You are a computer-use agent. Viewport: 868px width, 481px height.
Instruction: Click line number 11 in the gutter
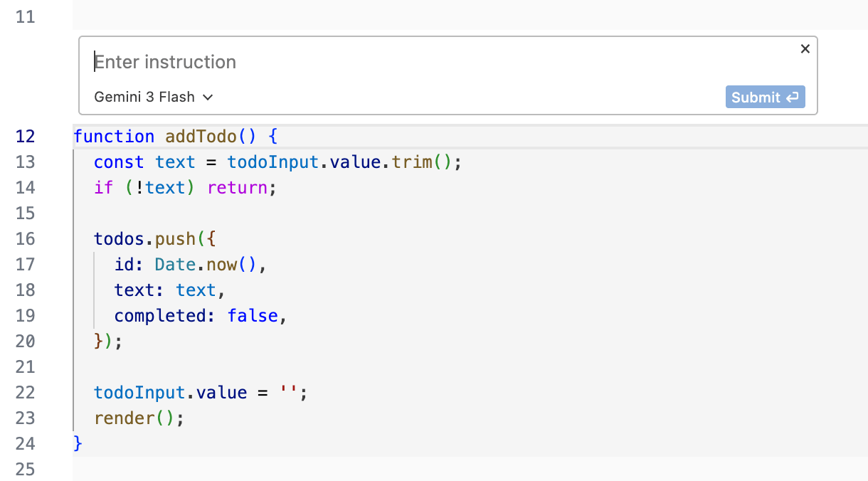click(25, 17)
